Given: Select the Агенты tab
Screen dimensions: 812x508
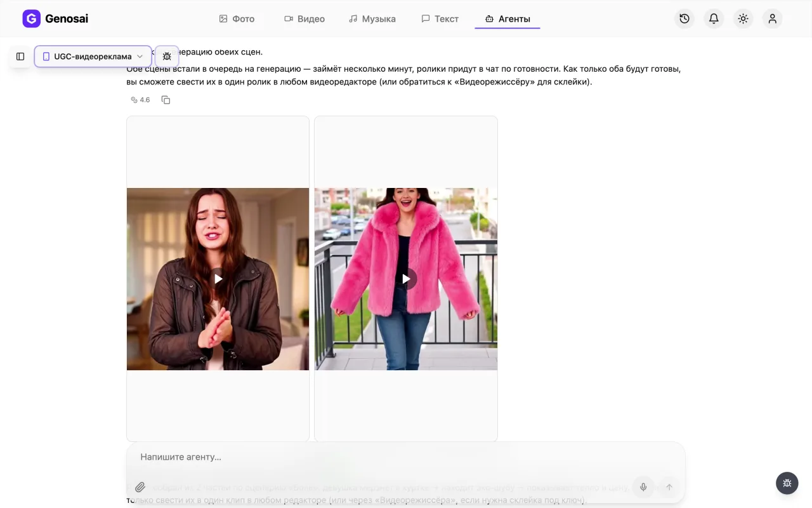Looking at the screenshot, I should pos(507,19).
